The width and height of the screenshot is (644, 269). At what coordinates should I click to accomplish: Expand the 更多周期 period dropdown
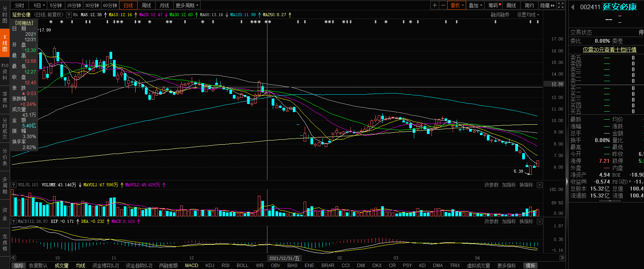point(187,5)
